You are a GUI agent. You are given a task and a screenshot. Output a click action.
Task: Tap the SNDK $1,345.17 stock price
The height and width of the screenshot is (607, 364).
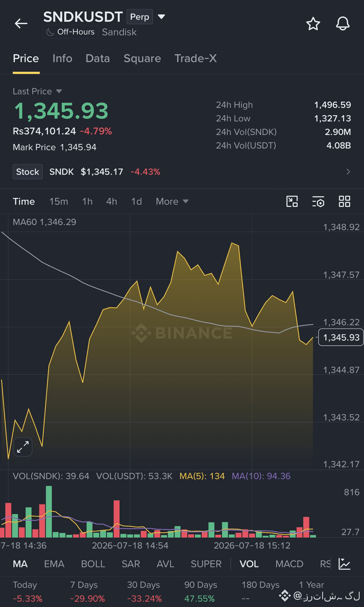[86, 172]
